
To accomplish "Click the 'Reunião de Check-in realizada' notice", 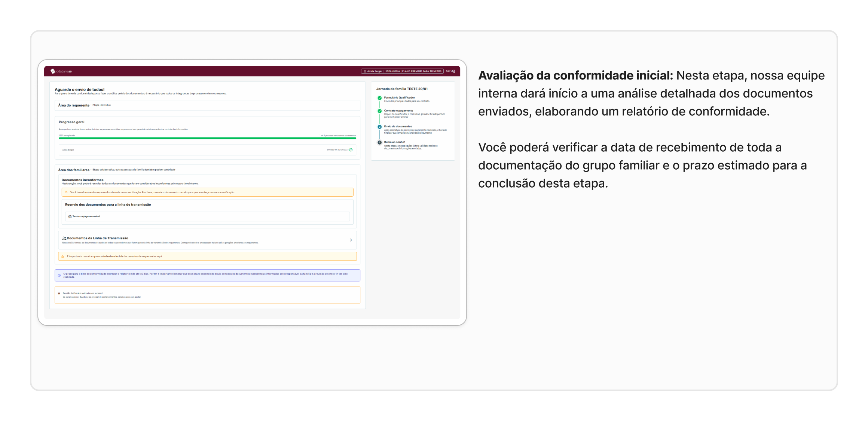I will (x=207, y=295).
